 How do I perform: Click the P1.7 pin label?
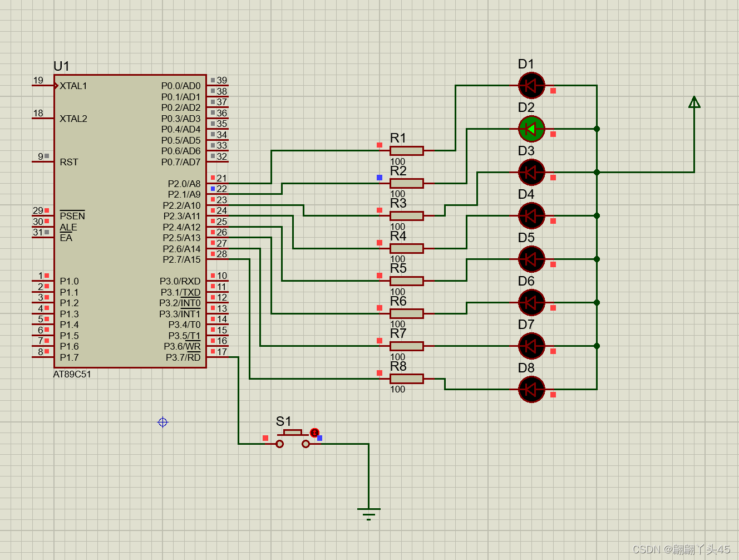coord(69,357)
